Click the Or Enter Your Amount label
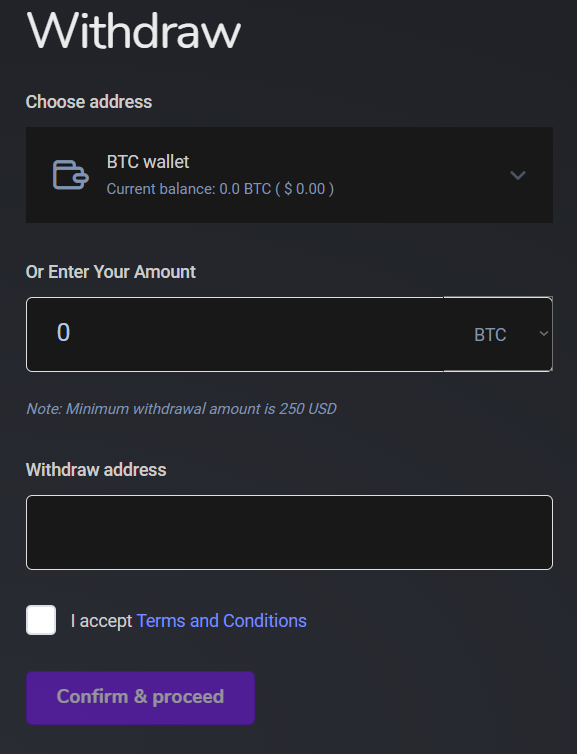 (111, 272)
